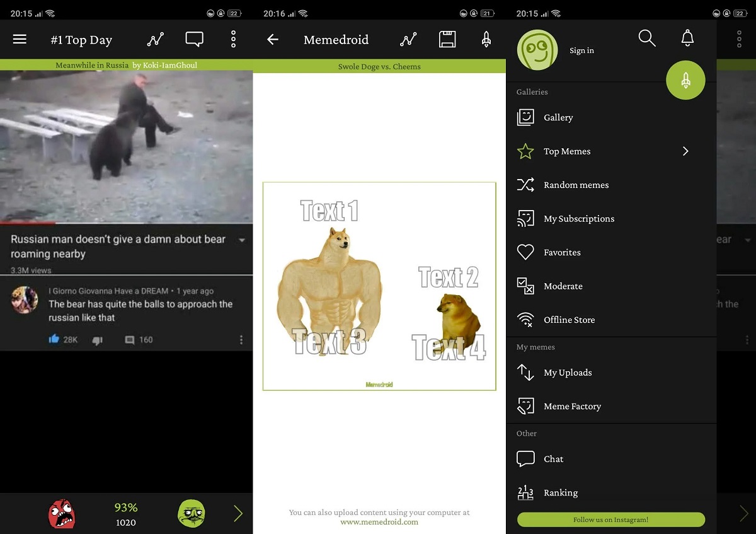Open search with the magnifier icon
This screenshot has width=756, height=534.
coord(647,38)
